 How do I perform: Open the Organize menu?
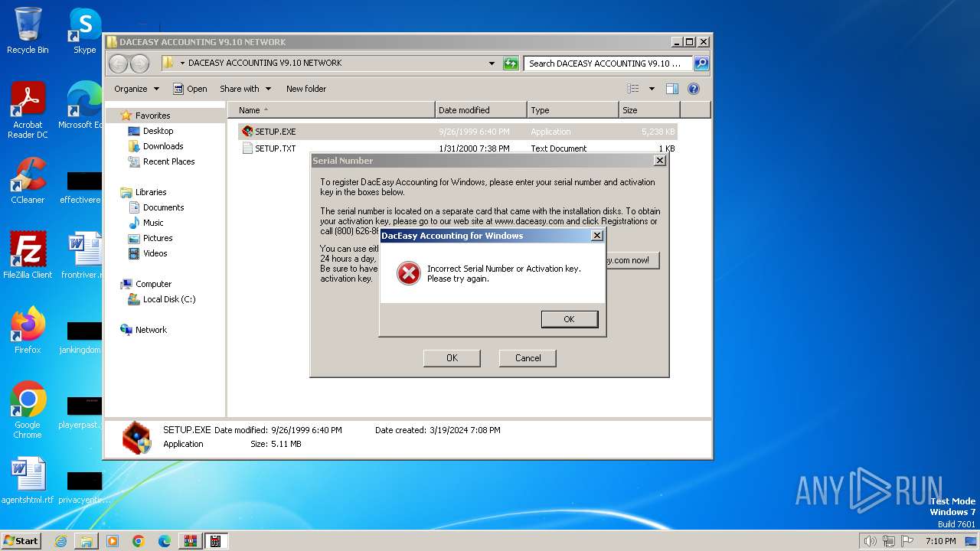(x=136, y=89)
